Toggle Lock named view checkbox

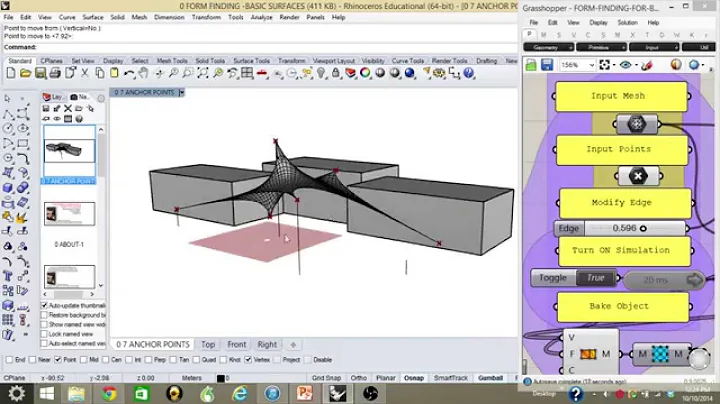tap(45, 334)
